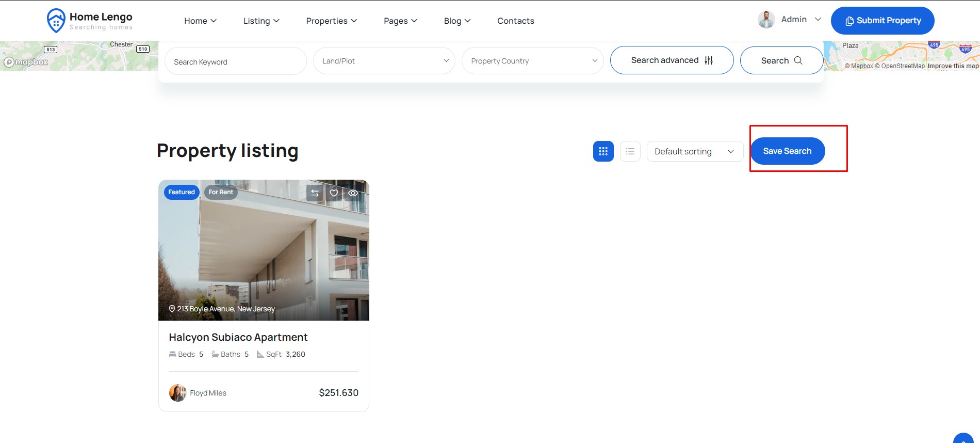Image resolution: width=980 pixels, height=443 pixels.
Task: Open the Blog menu
Action: tap(457, 21)
